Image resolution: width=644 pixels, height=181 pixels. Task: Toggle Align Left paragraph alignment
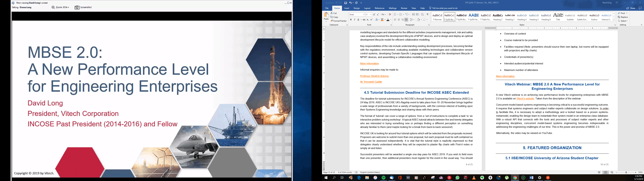click(395, 20)
